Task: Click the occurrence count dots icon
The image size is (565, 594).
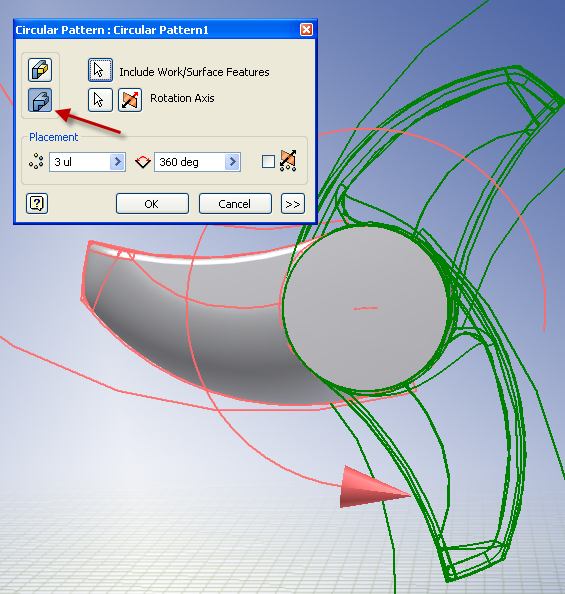Action: pos(36,161)
